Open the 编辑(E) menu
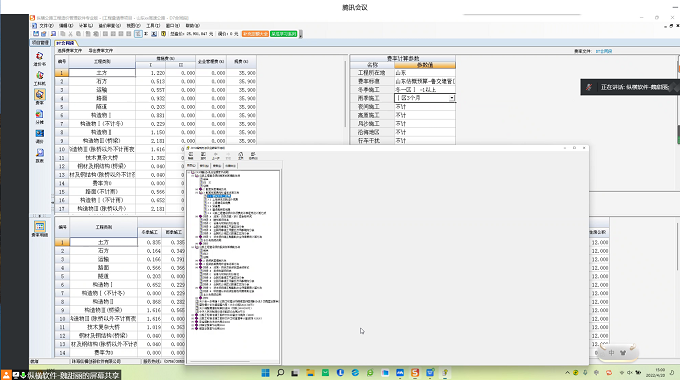The height and width of the screenshot is (380, 680). pyautogui.click(x=66, y=26)
